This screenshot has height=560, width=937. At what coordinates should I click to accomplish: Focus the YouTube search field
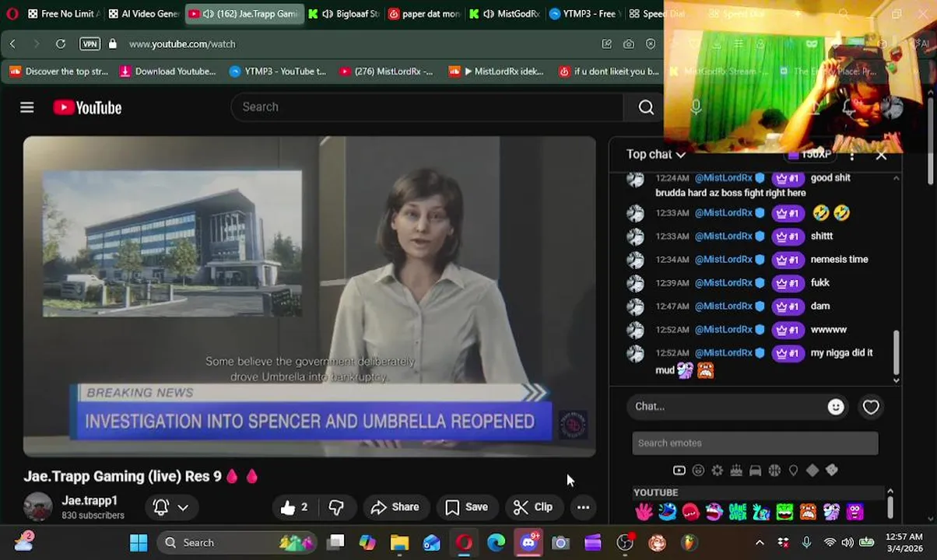coord(426,107)
